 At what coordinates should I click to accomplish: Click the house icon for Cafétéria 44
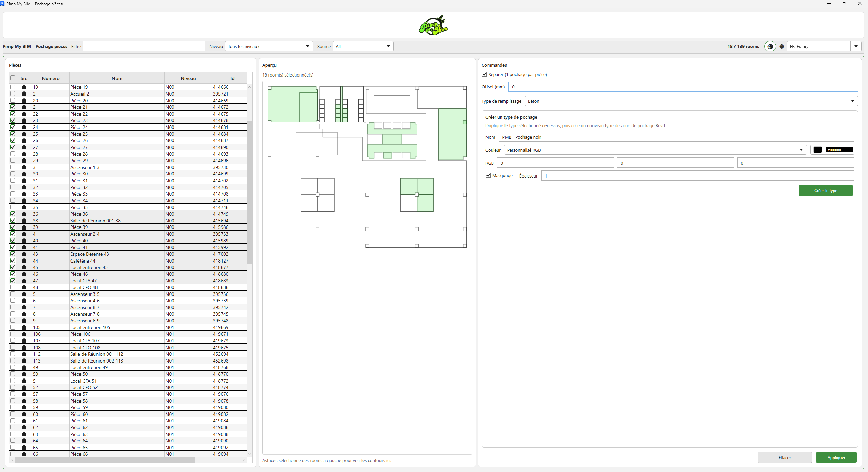[x=24, y=261]
